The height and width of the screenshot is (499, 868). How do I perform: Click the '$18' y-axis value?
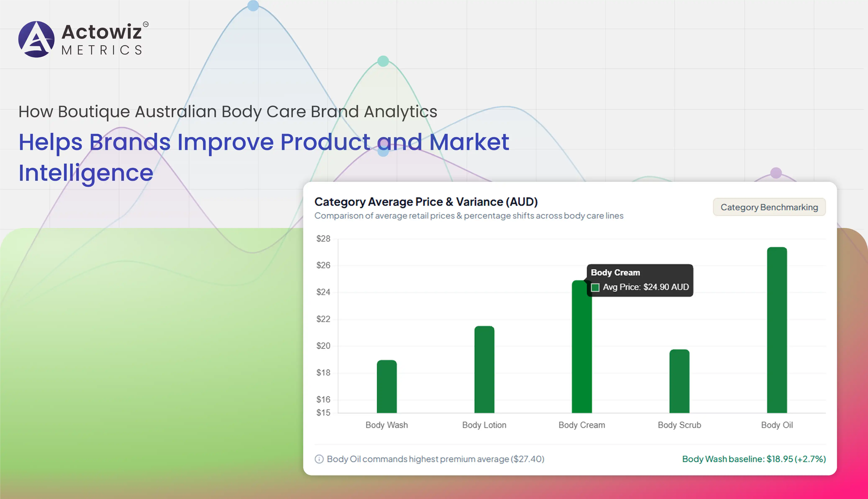(323, 373)
